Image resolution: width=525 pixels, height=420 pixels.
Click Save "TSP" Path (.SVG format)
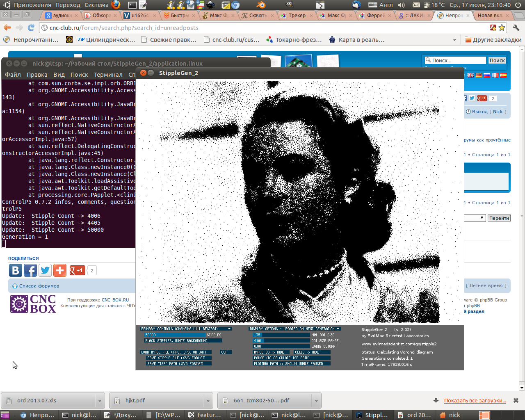click(179, 364)
